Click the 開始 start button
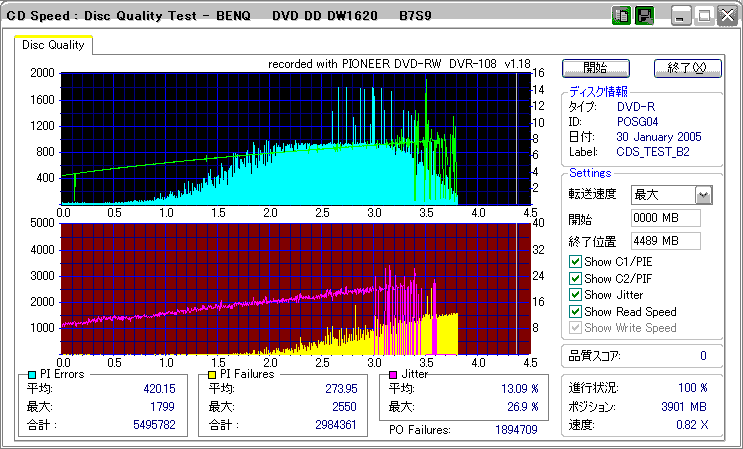 (596, 68)
